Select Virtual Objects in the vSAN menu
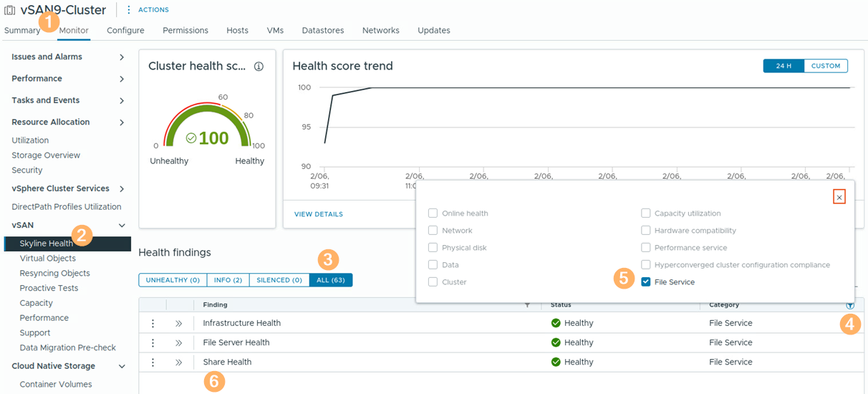868x394 pixels. click(x=47, y=259)
